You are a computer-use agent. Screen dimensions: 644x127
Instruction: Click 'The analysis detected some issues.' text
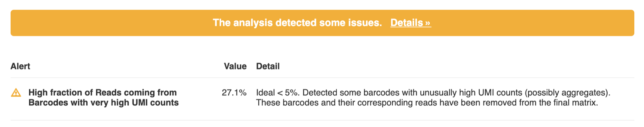[x=297, y=23]
